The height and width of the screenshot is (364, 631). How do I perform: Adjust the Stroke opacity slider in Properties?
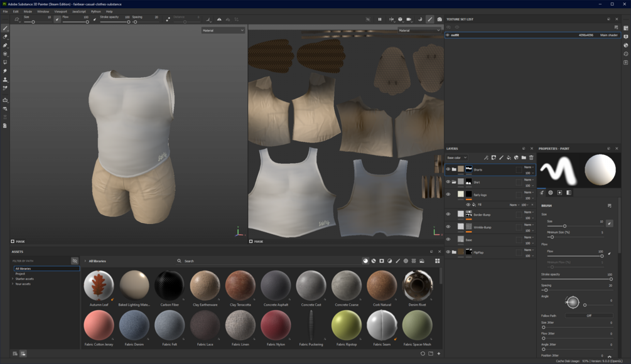tap(576, 279)
